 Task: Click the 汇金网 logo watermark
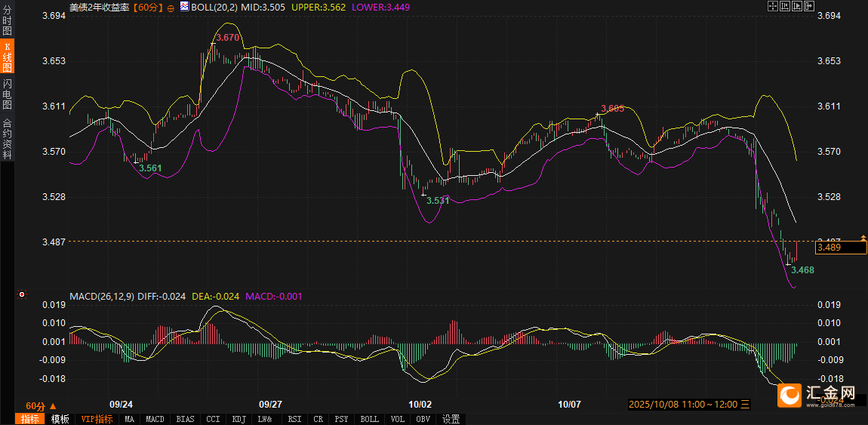click(x=817, y=393)
